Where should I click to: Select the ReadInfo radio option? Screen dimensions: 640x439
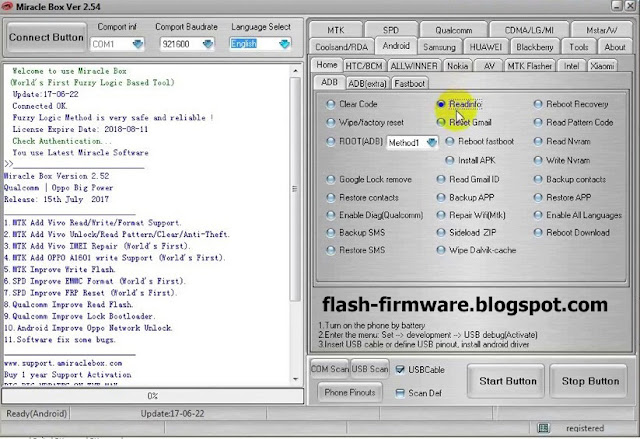(459, 104)
